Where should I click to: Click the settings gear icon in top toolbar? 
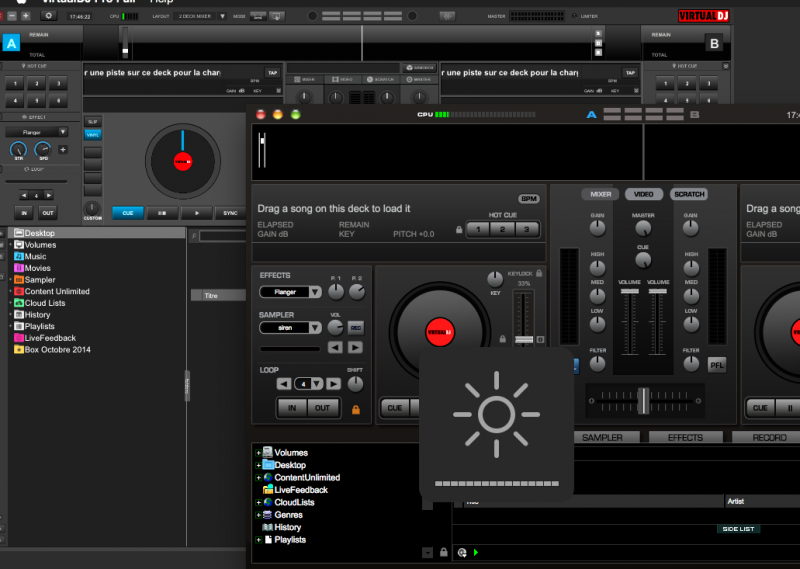pyautogui.click(x=48, y=16)
